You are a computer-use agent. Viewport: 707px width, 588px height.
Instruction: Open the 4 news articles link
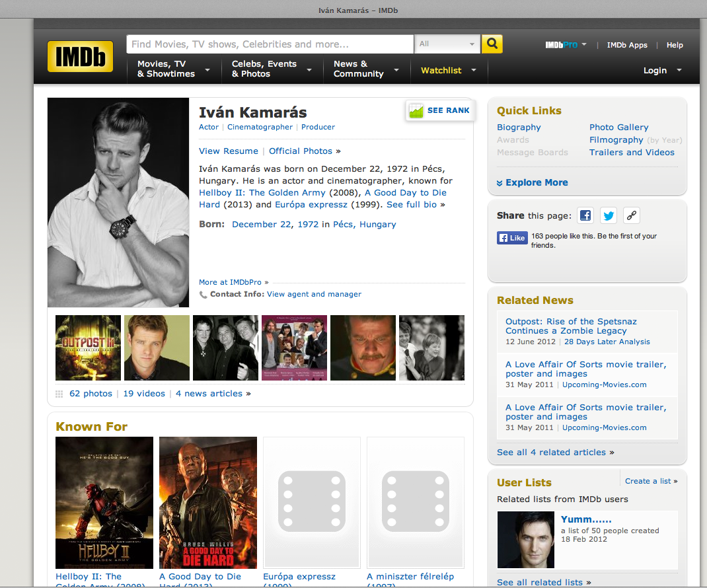[x=209, y=394]
